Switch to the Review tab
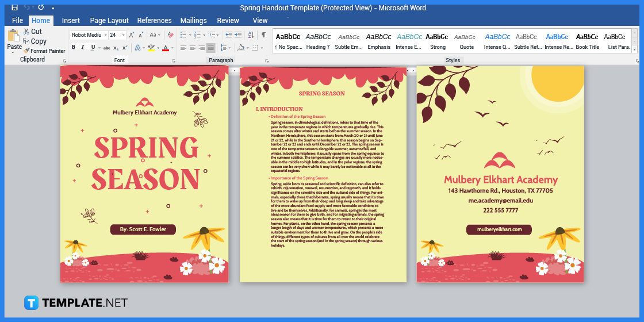 tap(228, 21)
